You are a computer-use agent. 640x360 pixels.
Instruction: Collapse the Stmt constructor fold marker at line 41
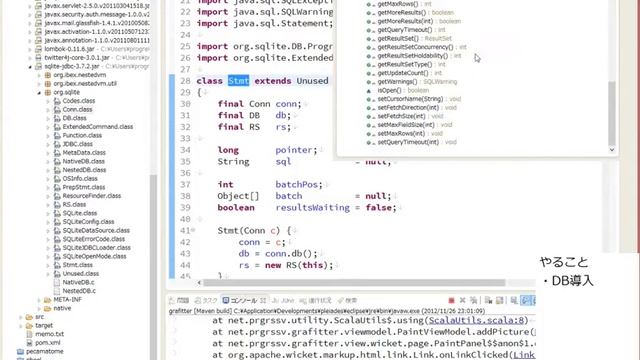(193, 230)
